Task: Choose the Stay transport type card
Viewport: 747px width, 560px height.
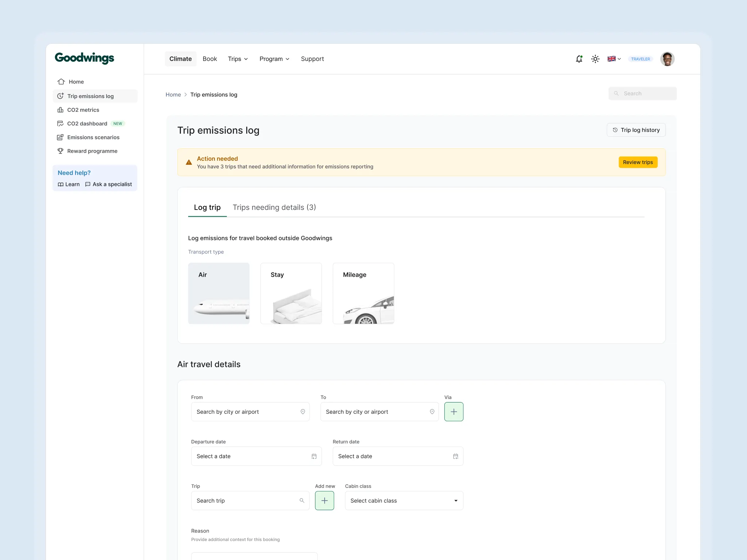Action: pos(291,293)
